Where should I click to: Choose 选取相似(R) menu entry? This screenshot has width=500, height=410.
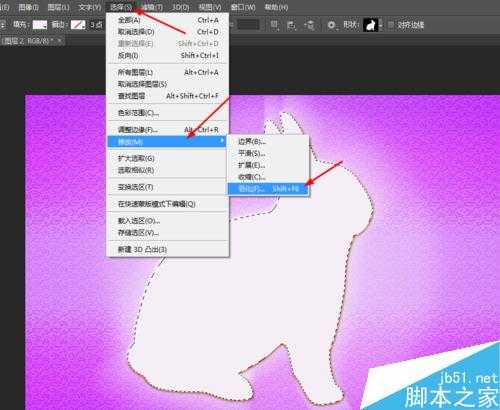coord(168,170)
